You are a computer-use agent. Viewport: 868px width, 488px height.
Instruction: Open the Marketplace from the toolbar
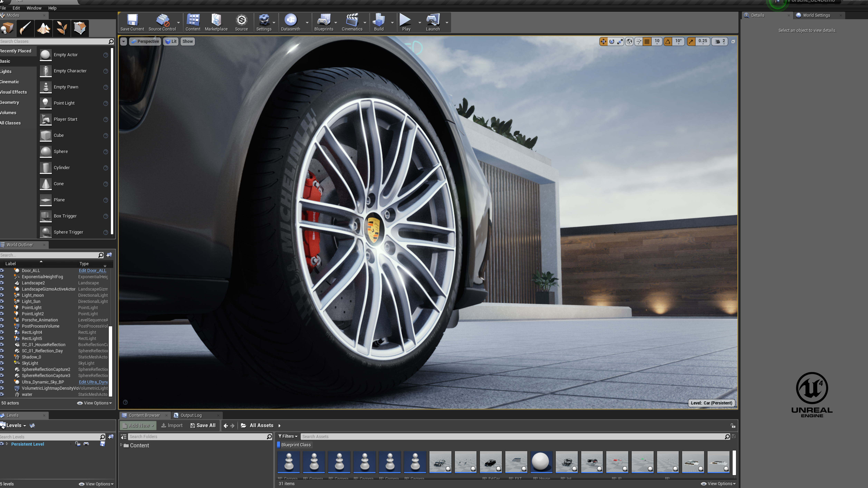(216, 22)
